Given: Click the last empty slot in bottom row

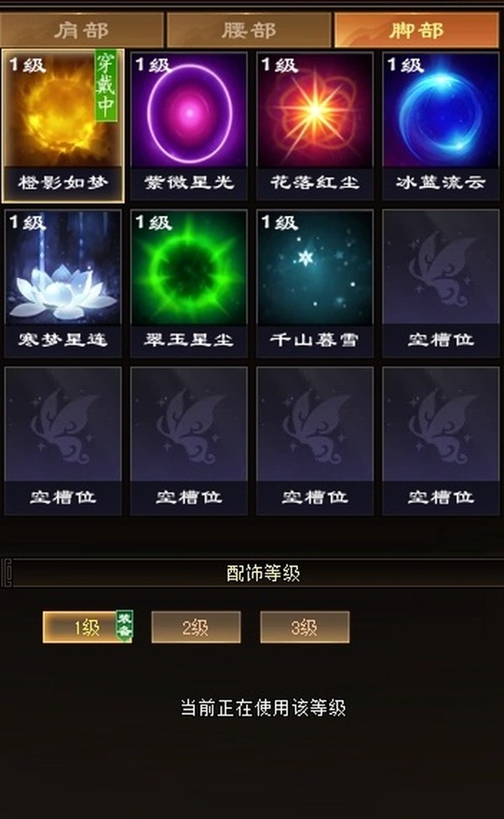Looking at the screenshot, I should click(x=441, y=441).
